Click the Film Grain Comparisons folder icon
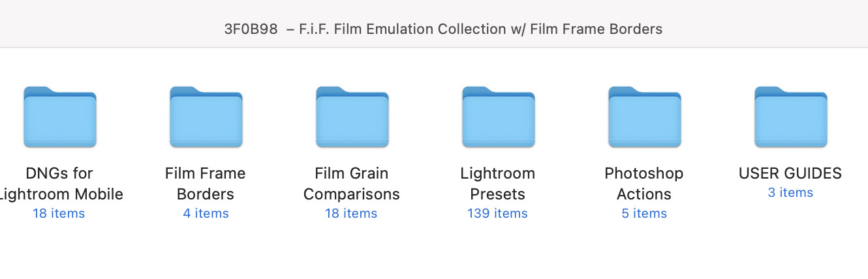The width and height of the screenshot is (868, 279). pyautogui.click(x=352, y=117)
